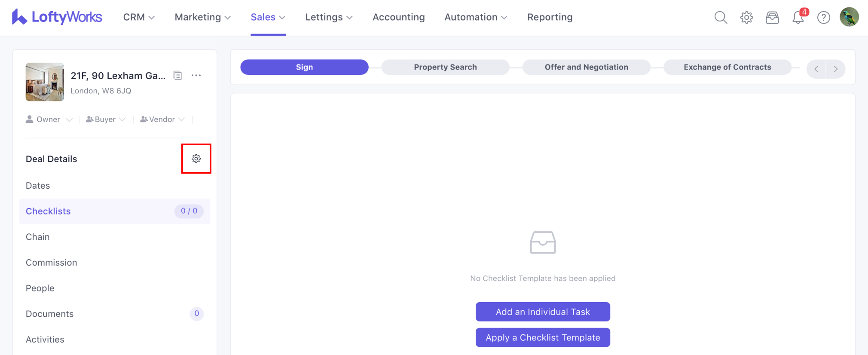Click the document icon beside property title
The height and width of the screenshot is (355, 868).
177,76
